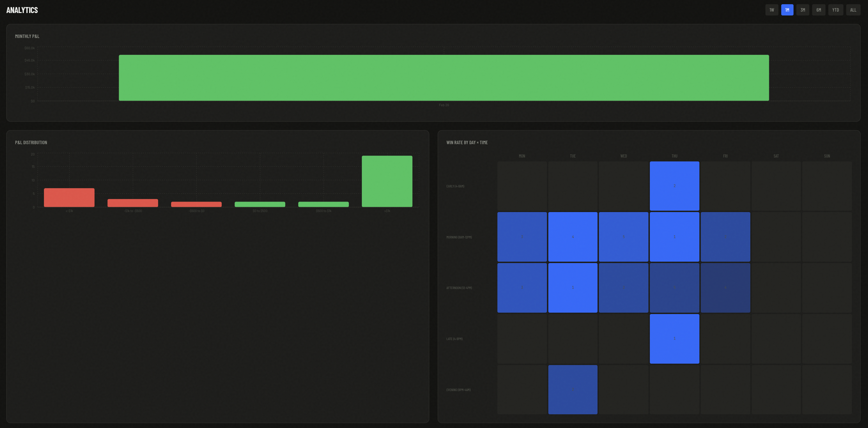Viewport: 868px width, 428px height.
Task: Click the $500 to $1k bar
Action: click(324, 204)
